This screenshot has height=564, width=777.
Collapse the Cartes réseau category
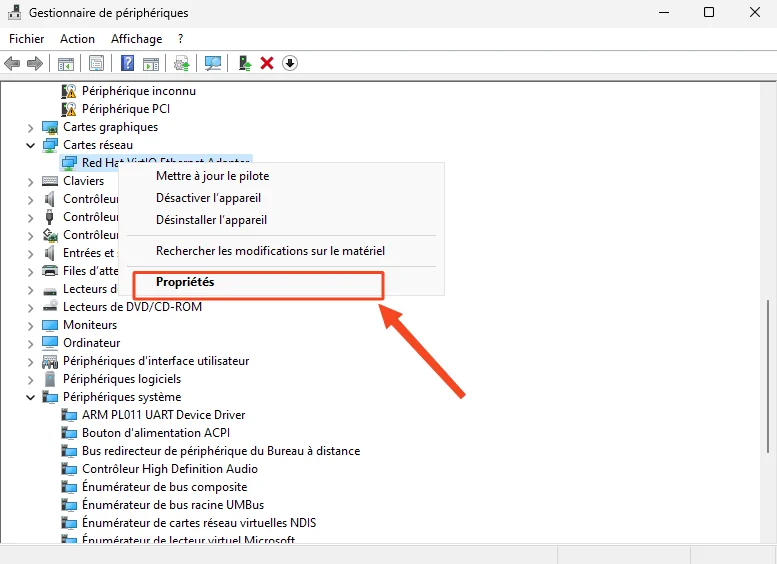coord(31,145)
